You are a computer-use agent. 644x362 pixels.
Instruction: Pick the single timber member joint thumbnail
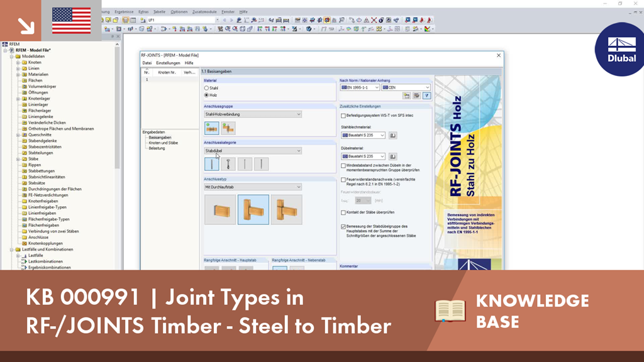coord(220,210)
